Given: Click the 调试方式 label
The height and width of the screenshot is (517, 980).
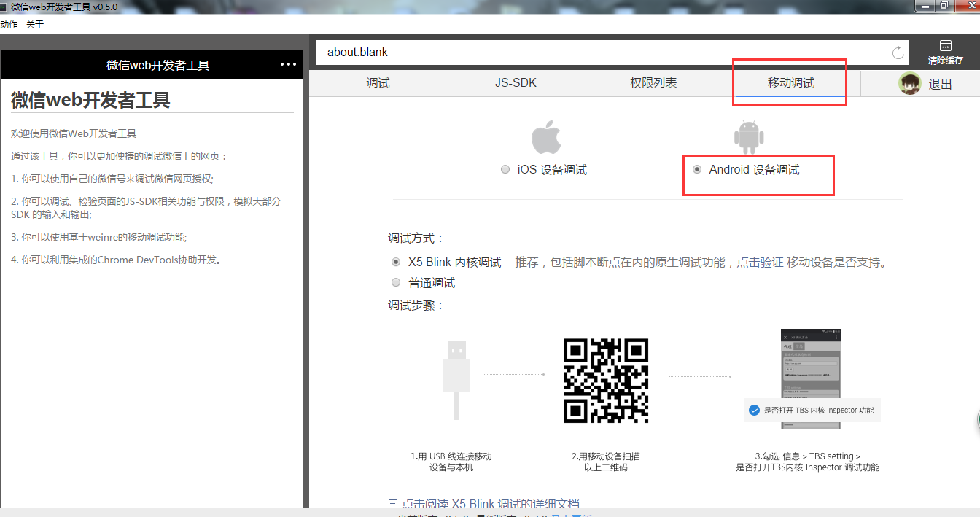Looking at the screenshot, I should click(x=416, y=238).
